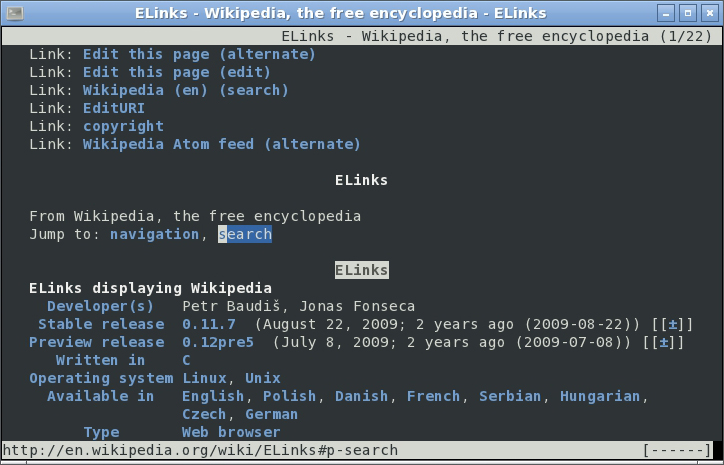Follow the 0.11.7 version link
This screenshot has width=724, height=465.
pos(209,325)
